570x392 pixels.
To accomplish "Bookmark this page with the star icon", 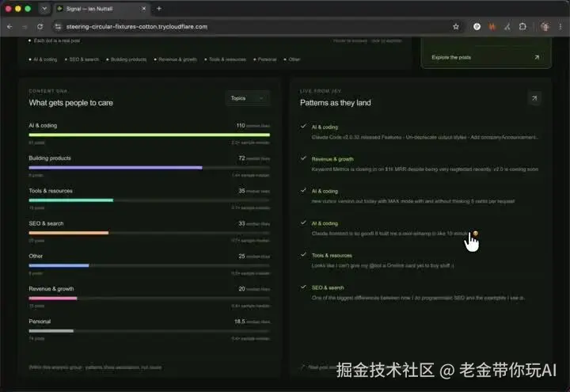I will [x=456, y=27].
